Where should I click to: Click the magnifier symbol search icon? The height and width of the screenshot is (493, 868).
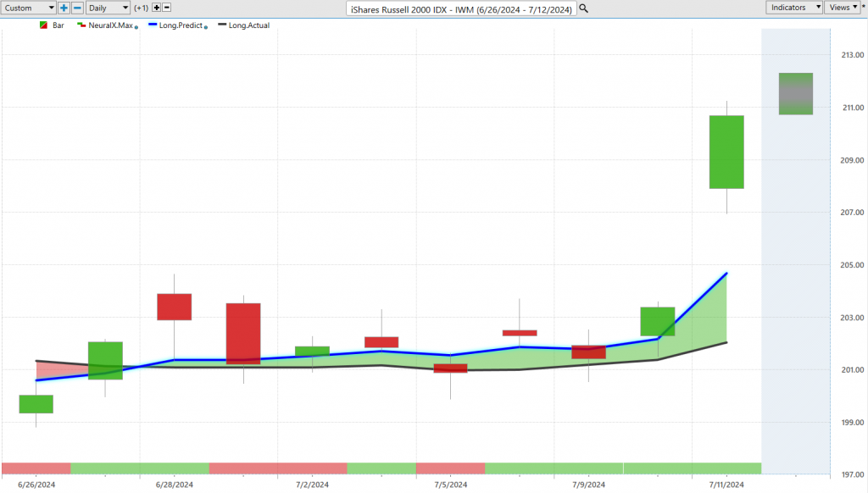point(583,8)
